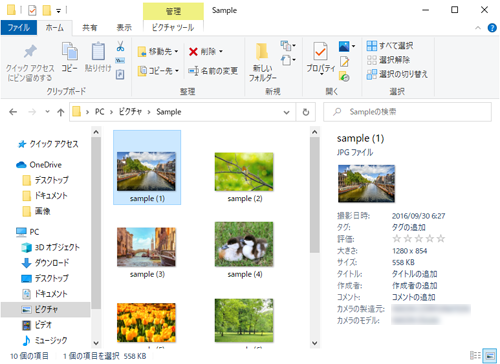Pin to Quick Access in ribbon
Screen dimensions: 500x364
tap(30, 63)
